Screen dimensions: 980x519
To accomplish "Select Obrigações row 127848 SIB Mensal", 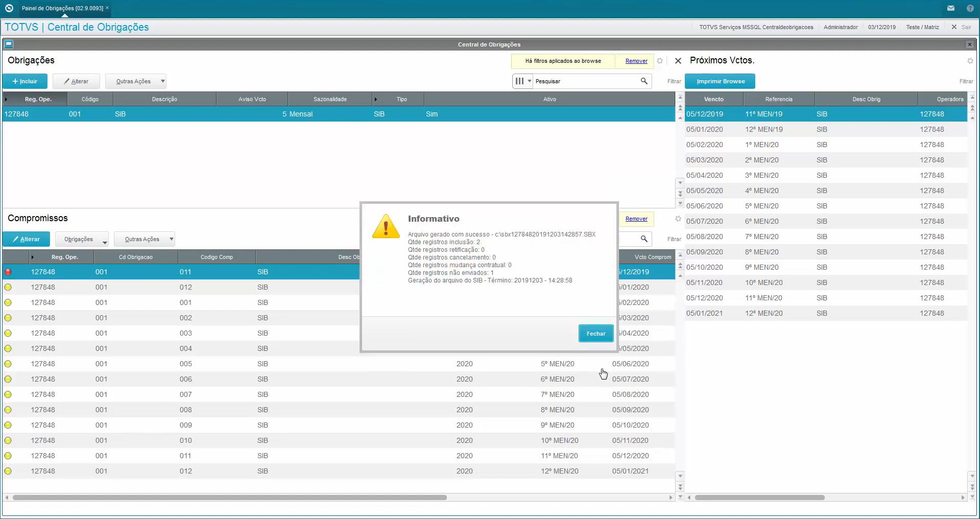I will pos(339,114).
